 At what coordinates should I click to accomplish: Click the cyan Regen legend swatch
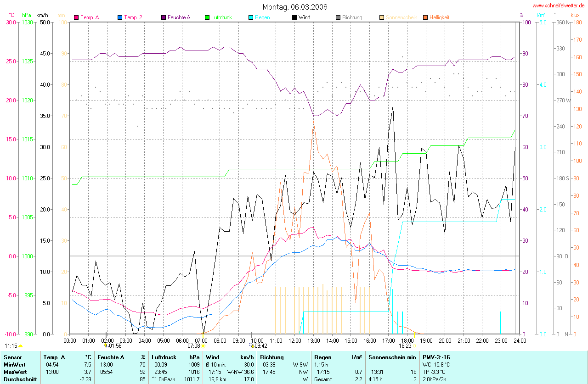(x=251, y=17)
